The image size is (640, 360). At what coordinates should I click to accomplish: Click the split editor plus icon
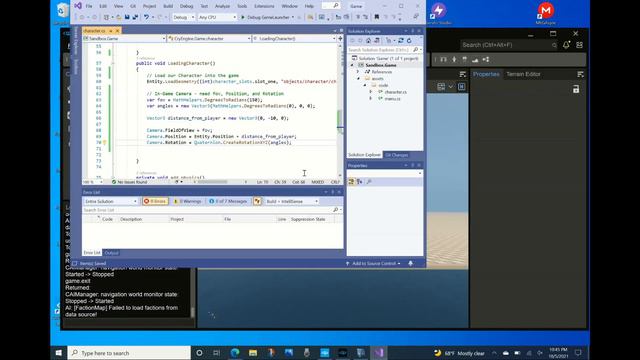click(x=340, y=38)
